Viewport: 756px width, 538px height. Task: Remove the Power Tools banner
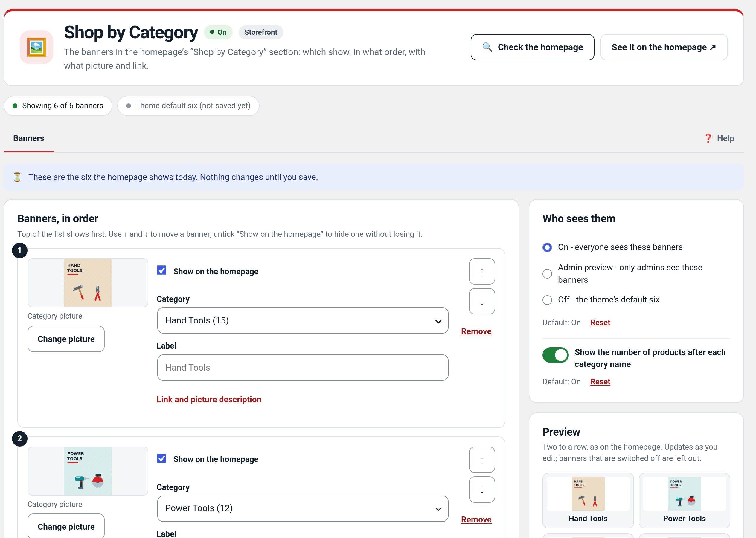476,519
